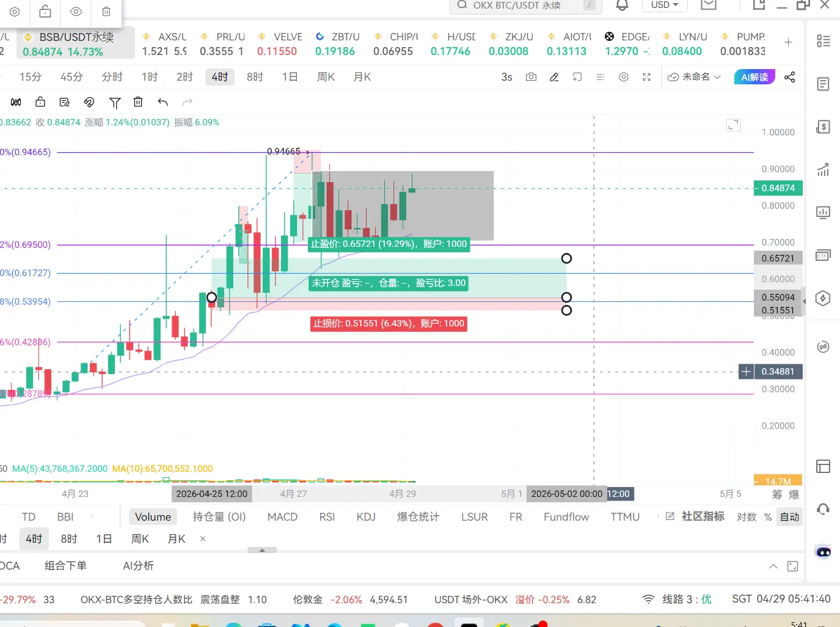Image resolution: width=840 pixels, height=627 pixels.
Task: Click the AI解读 button
Action: pos(754,77)
